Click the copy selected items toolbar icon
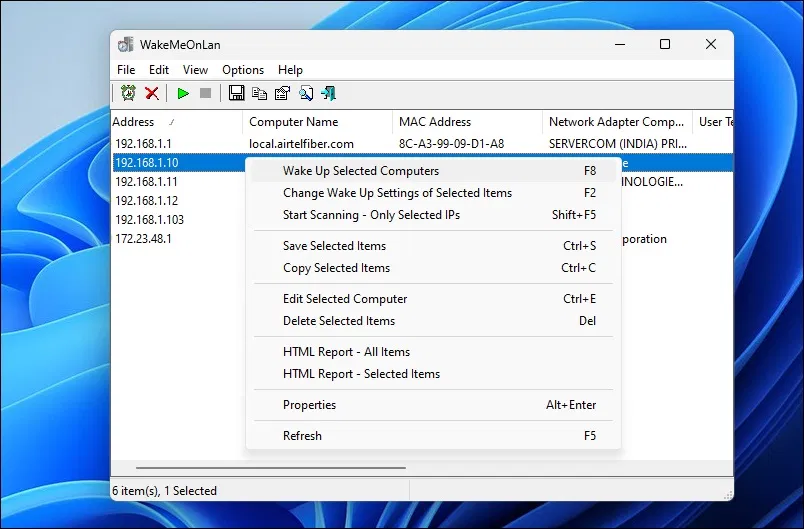Viewport: 804px width, 529px height. [x=259, y=93]
